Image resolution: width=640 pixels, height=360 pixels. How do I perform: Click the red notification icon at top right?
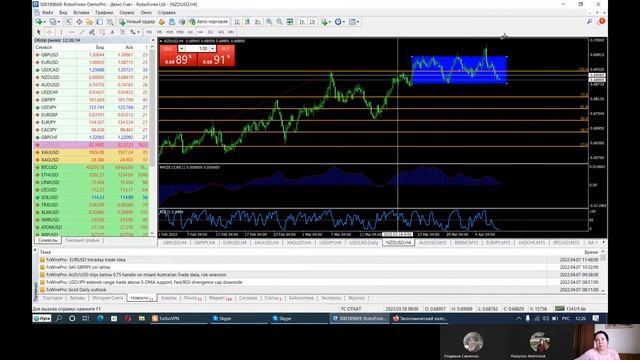(602, 21)
